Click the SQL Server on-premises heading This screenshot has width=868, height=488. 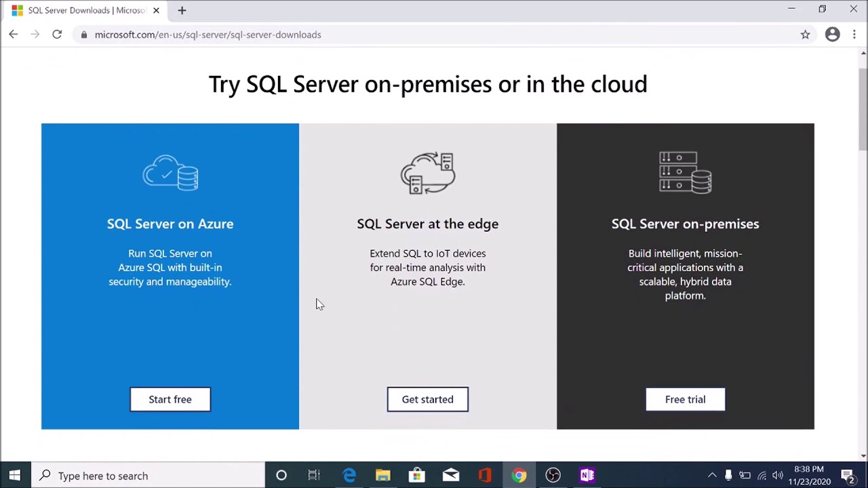pyautogui.click(x=685, y=224)
